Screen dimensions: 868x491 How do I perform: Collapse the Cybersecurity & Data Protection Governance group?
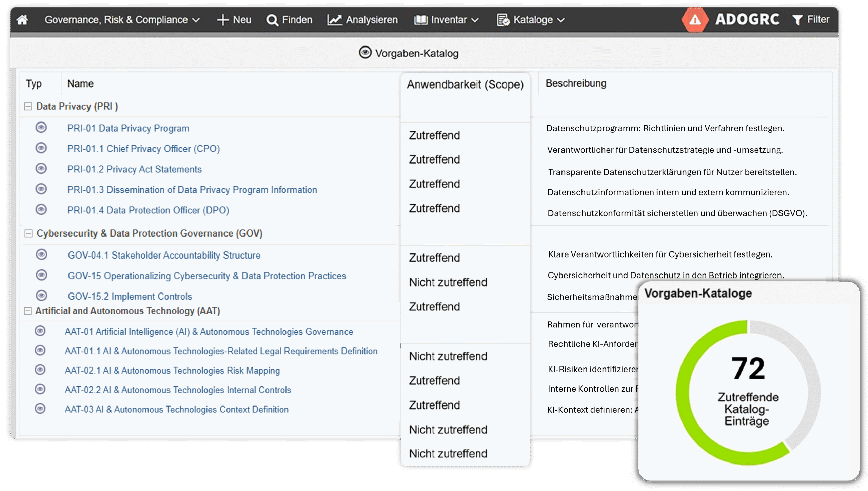point(28,233)
